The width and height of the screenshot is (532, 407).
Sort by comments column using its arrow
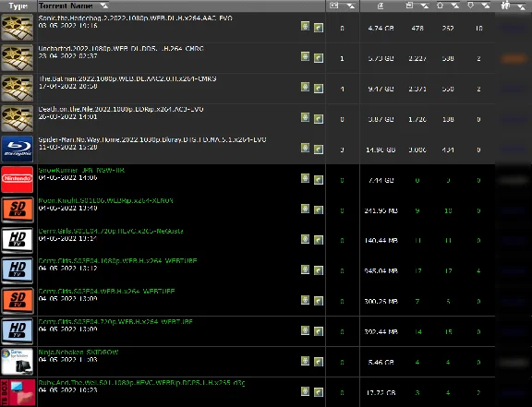(350, 6)
